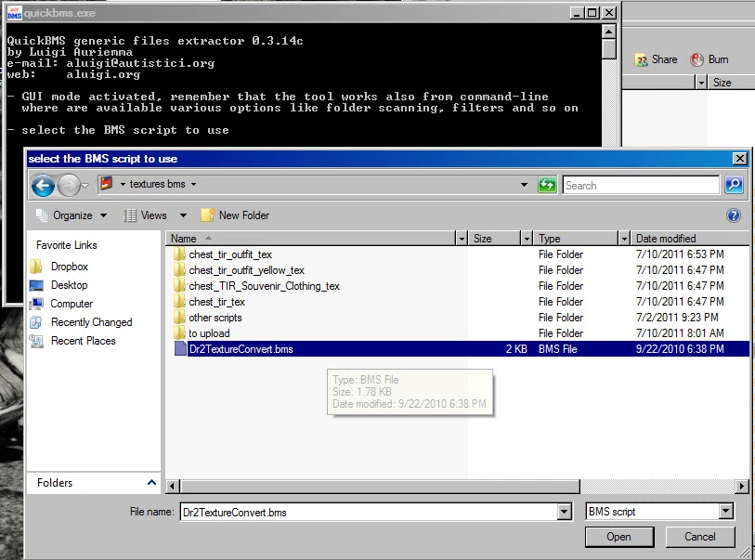Click in the File name field
755x560 pixels.
tap(369, 512)
